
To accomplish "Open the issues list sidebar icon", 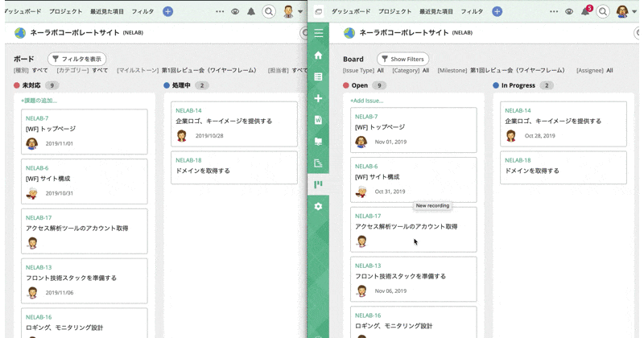I will tap(319, 77).
